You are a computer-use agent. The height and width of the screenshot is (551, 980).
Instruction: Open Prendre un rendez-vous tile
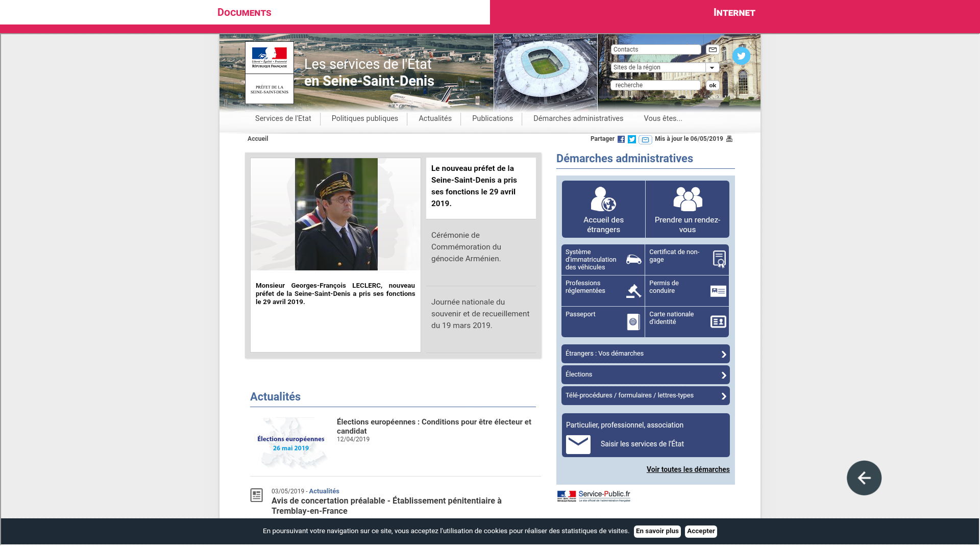[688, 209]
